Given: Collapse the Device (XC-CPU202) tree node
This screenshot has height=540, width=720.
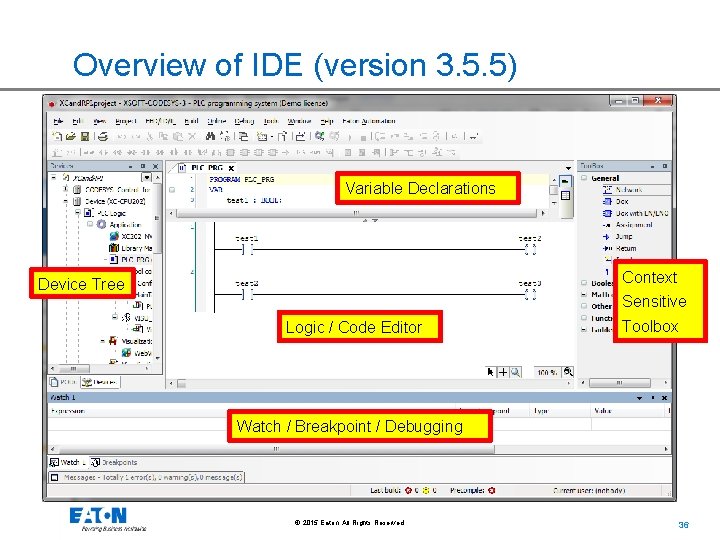Looking at the screenshot, I should tap(66, 201).
